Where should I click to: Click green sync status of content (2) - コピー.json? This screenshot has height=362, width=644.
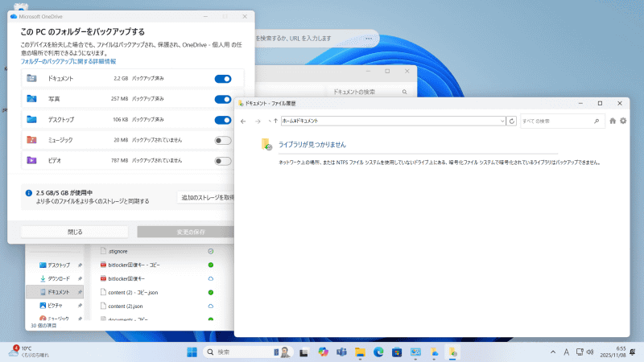211,293
